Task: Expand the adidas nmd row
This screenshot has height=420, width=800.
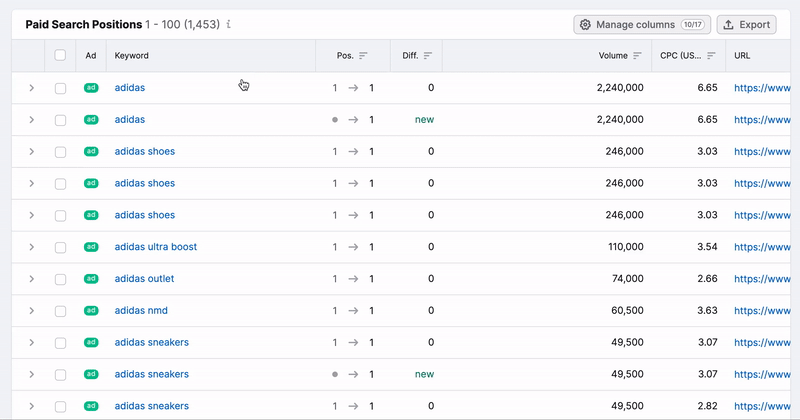Action: [32, 310]
